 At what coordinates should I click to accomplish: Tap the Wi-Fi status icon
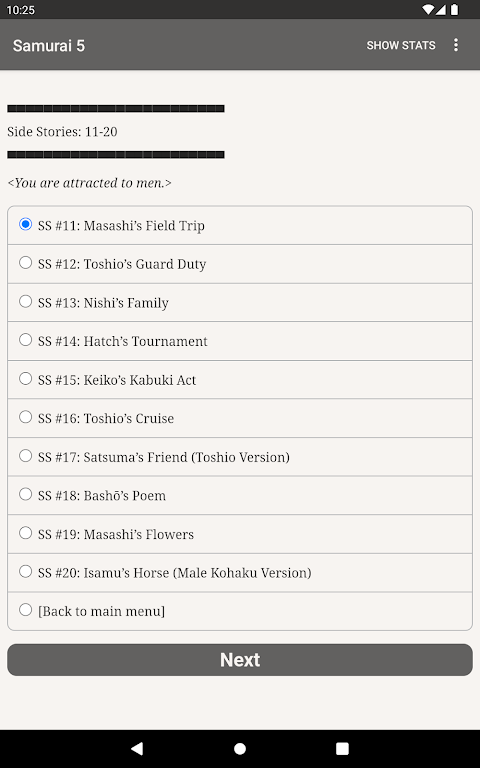(x=428, y=9)
